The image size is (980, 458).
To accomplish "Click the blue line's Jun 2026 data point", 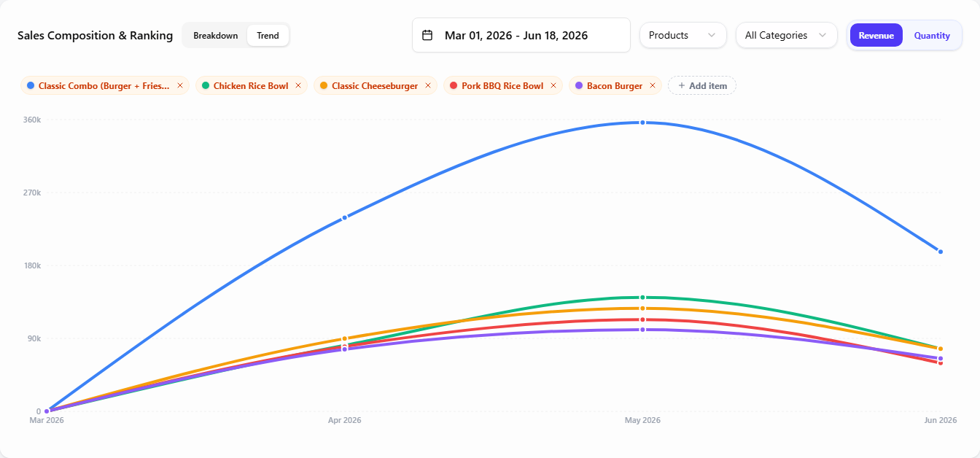I will coord(941,252).
